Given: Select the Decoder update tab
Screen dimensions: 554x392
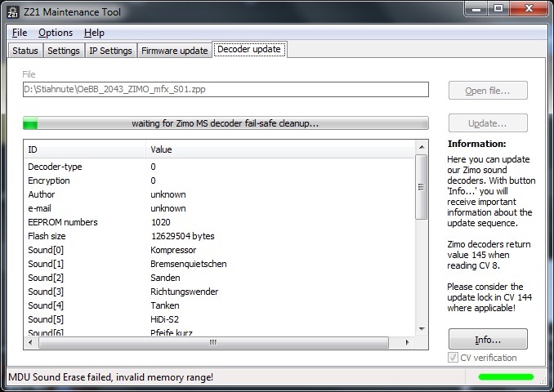Looking at the screenshot, I should 249,50.
